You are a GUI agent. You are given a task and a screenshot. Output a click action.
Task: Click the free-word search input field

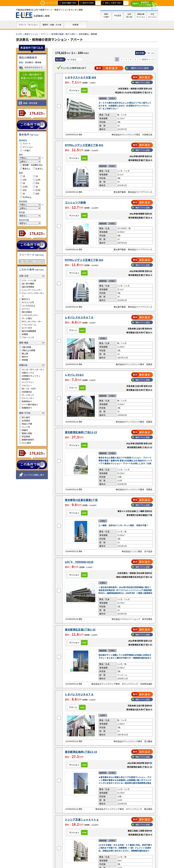(x=32, y=261)
